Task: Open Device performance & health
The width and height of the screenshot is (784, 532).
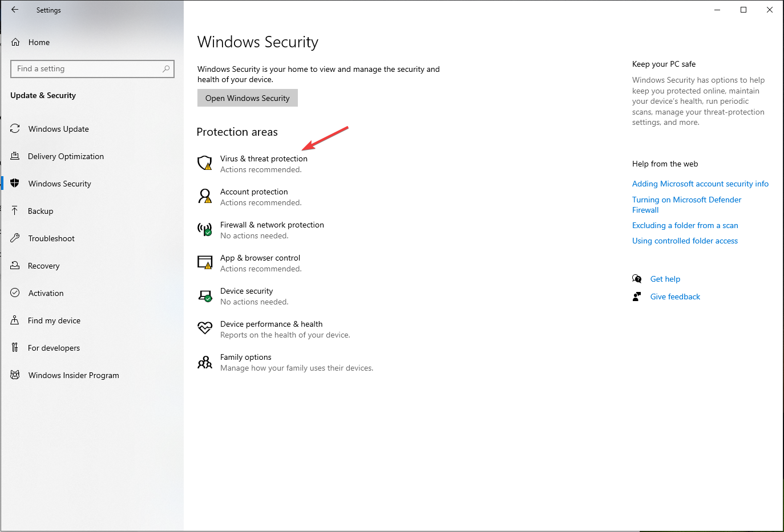Action: (272, 324)
